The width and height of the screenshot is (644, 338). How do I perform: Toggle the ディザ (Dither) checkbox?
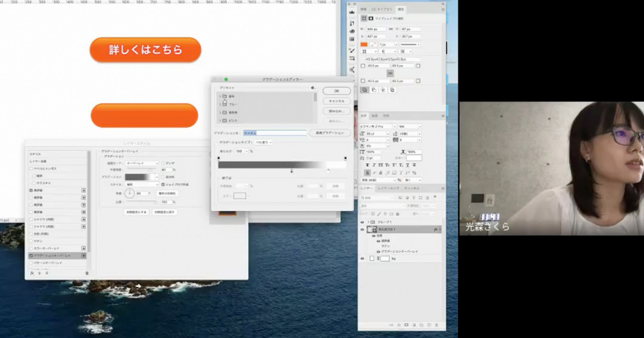pos(164,163)
